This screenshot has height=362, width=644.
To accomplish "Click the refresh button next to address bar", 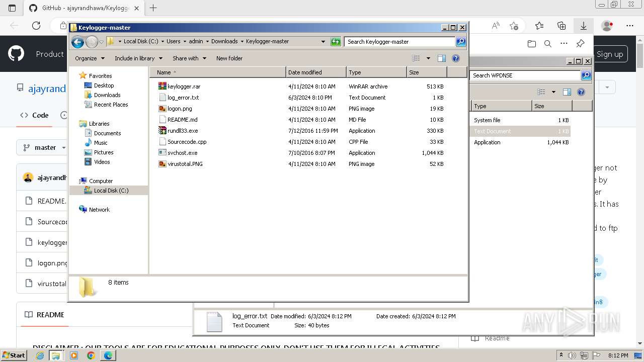I will pyautogui.click(x=336, y=42).
